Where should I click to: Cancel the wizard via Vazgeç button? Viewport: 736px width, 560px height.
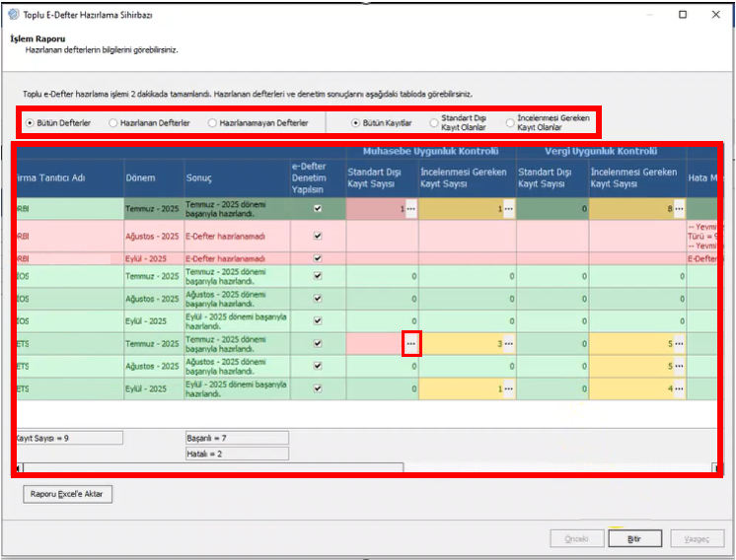(x=697, y=539)
